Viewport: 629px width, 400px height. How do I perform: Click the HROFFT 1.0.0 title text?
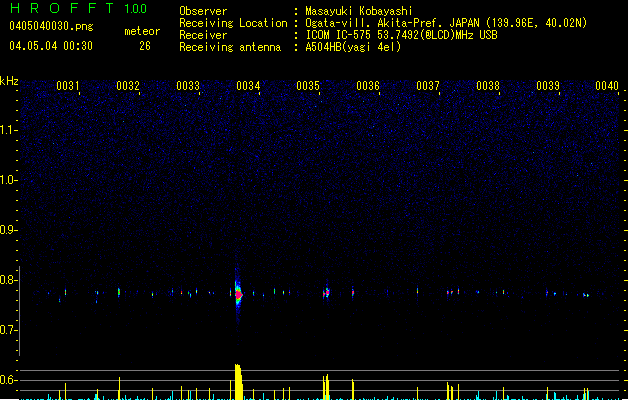79,8
